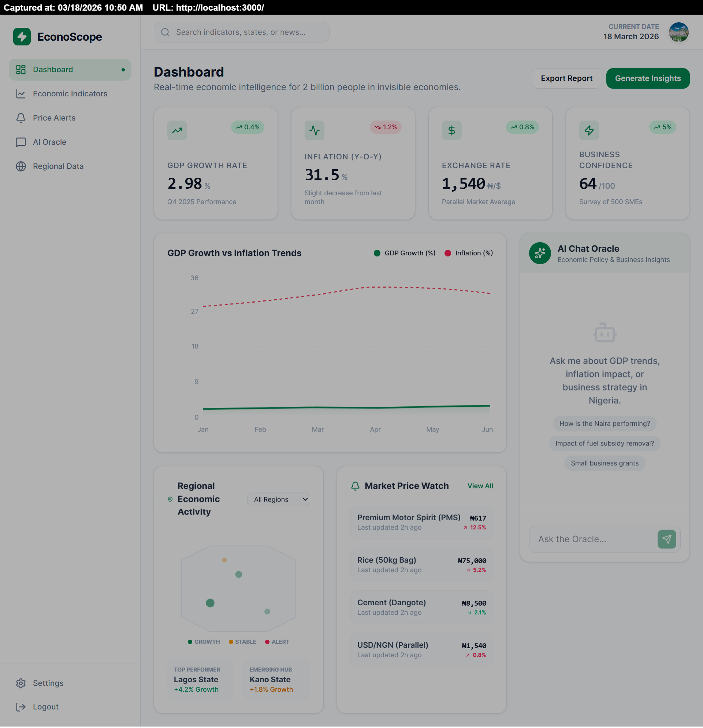This screenshot has width=703, height=728.
Task: Click the send arrow icon in Oracle chat
Action: [666, 539]
